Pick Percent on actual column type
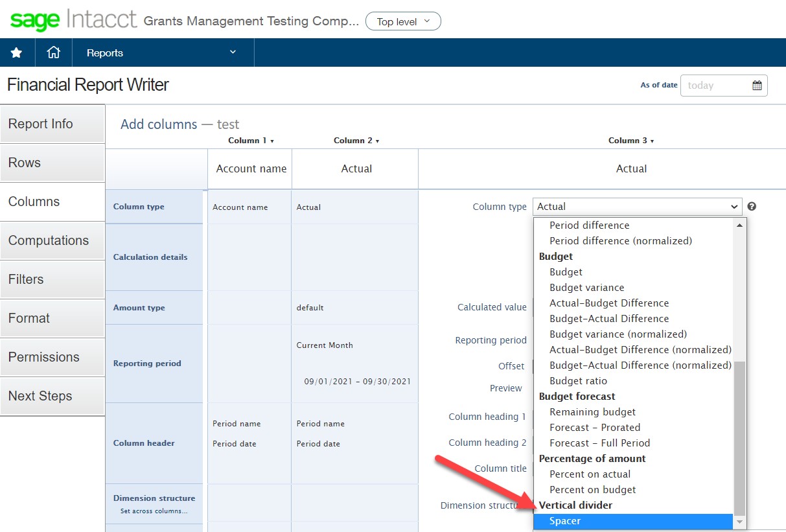The image size is (786, 532). 590,474
